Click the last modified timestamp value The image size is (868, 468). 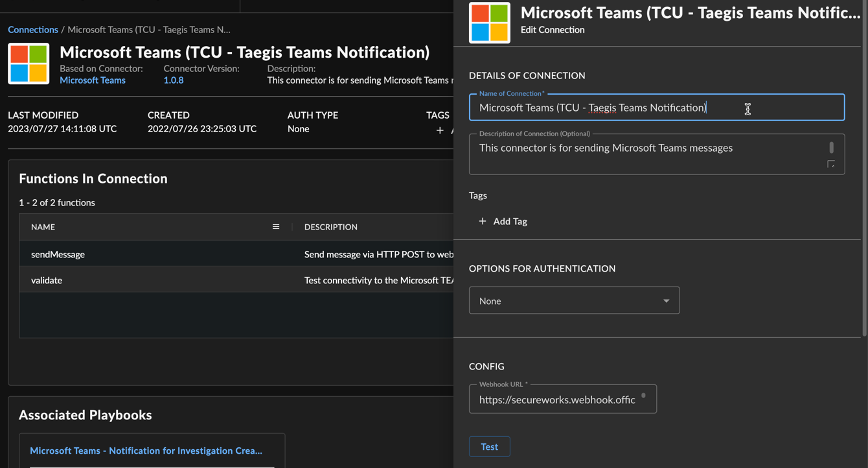pyautogui.click(x=62, y=129)
